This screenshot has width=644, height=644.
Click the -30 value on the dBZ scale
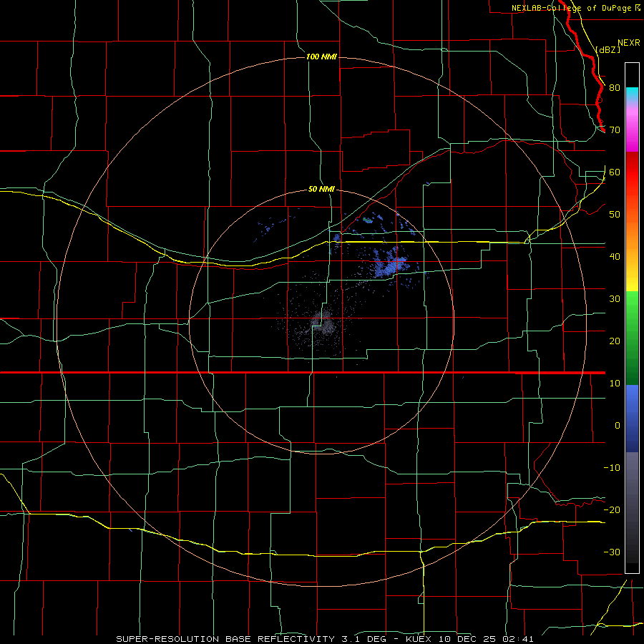612,552
